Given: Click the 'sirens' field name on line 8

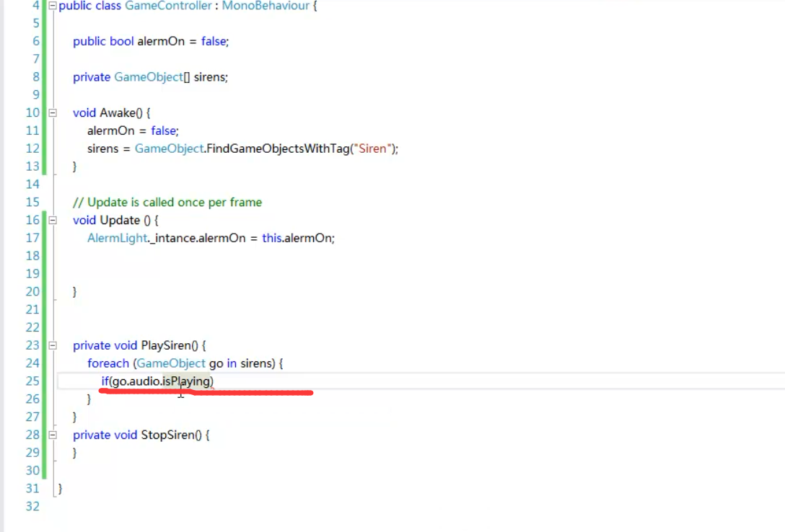Looking at the screenshot, I should (x=209, y=77).
